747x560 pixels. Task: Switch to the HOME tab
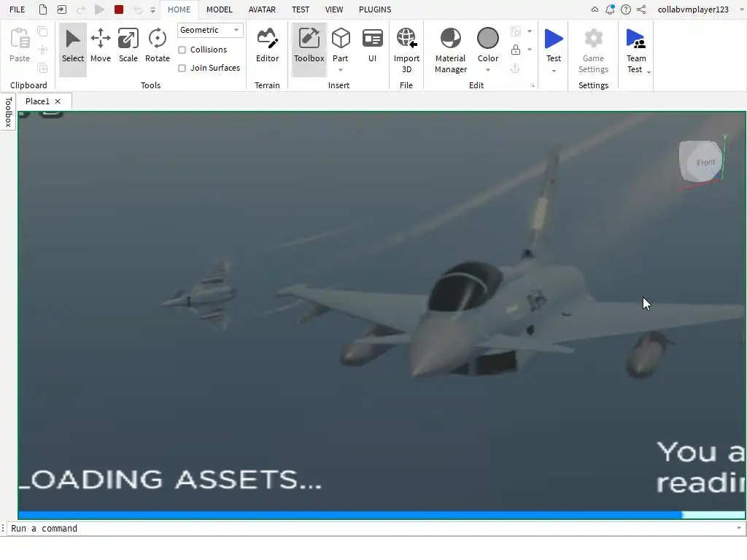coord(179,9)
